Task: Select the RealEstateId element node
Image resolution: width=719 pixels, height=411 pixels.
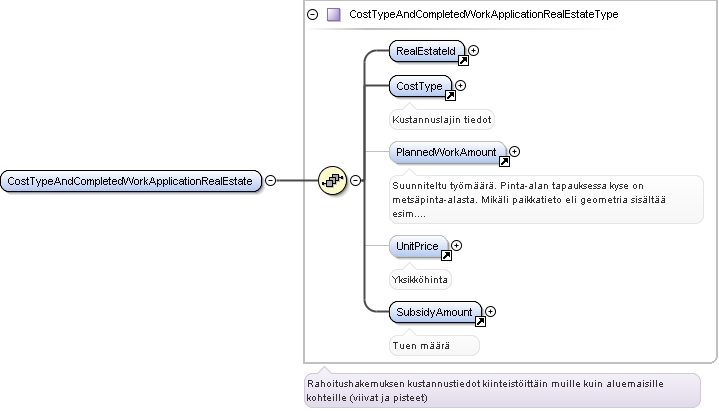Action: [426, 51]
